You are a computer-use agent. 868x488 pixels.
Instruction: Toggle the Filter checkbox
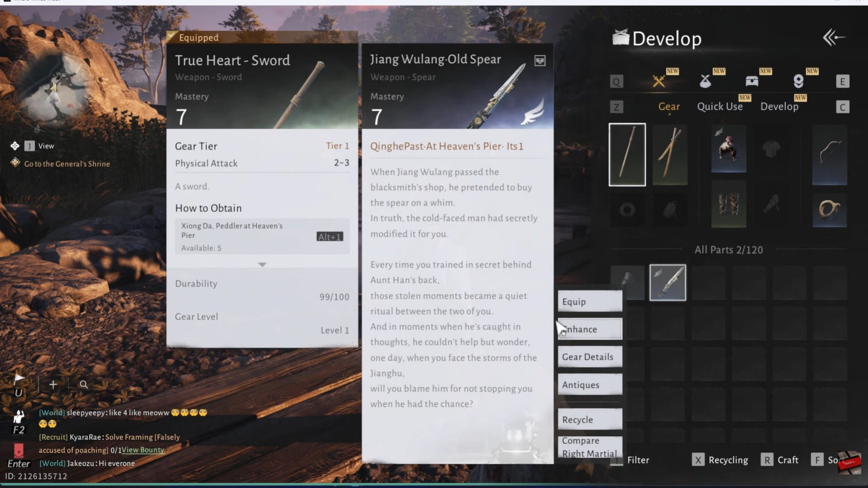[x=617, y=460]
